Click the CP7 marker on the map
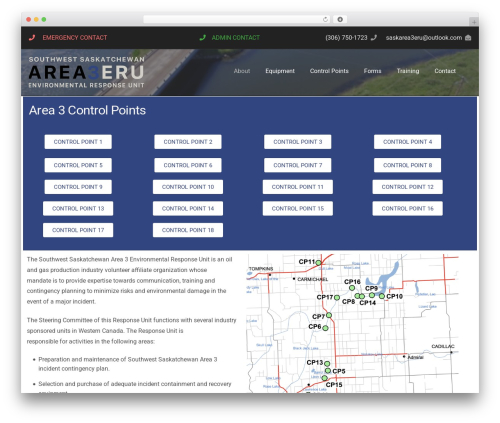 point(329,315)
